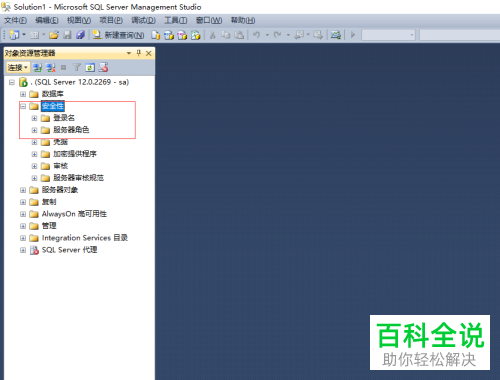Open the New Project dropdown arrow
The height and width of the screenshot is (380, 500).
point(24,35)
